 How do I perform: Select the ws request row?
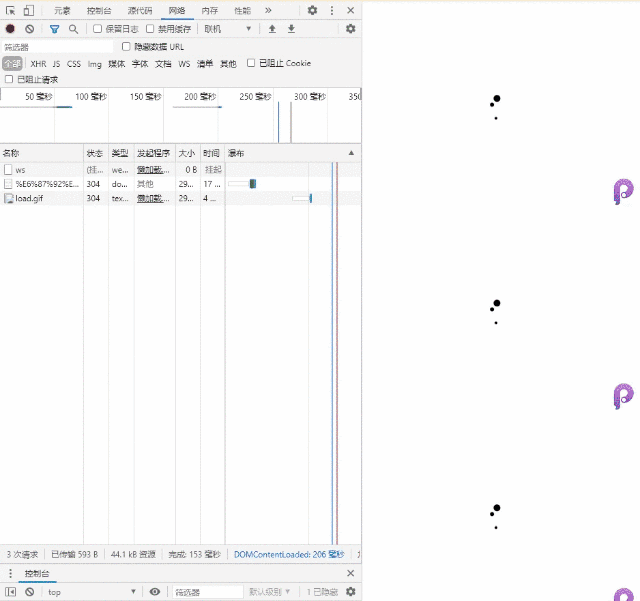pyautogui.click(x=180, y=170)
